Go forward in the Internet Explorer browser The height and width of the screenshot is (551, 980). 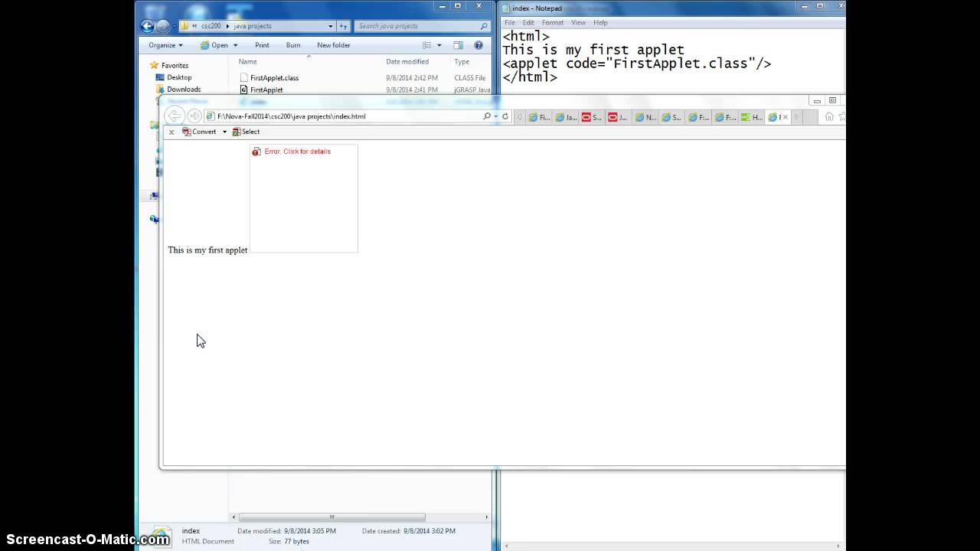[x=194, y=116]
